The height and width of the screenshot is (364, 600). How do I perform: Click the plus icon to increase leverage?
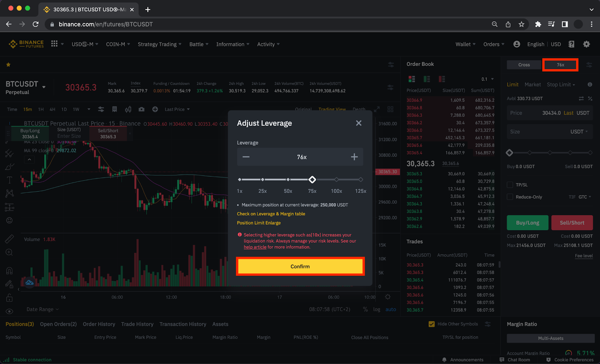pyautogui.click(x=354, y=157)
